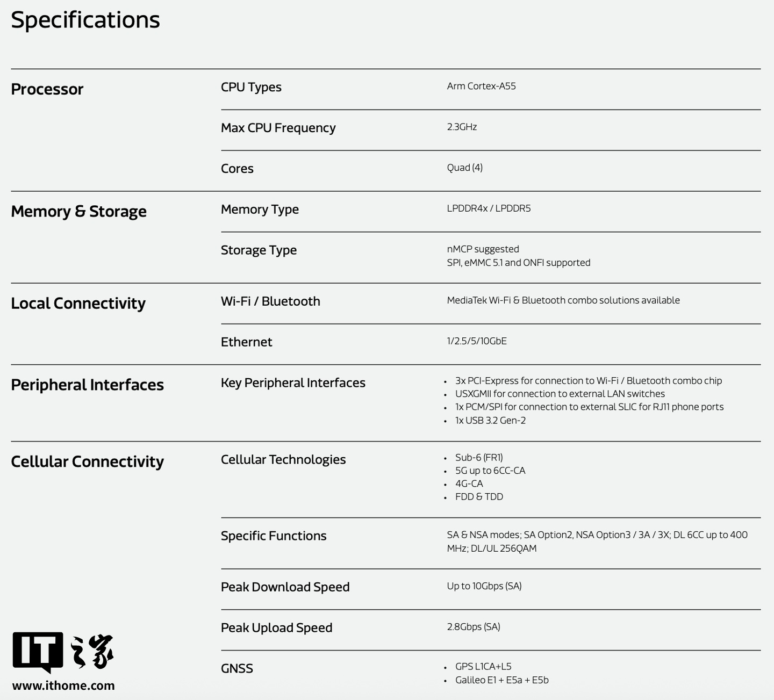Click the Key Peripheral Interfaces label
The height and width of the screenshot is (700, 774).
[293, 383]
